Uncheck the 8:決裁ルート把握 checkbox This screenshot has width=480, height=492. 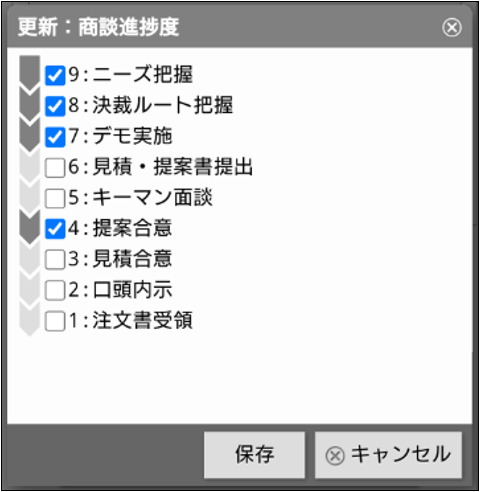coord(55,106)
